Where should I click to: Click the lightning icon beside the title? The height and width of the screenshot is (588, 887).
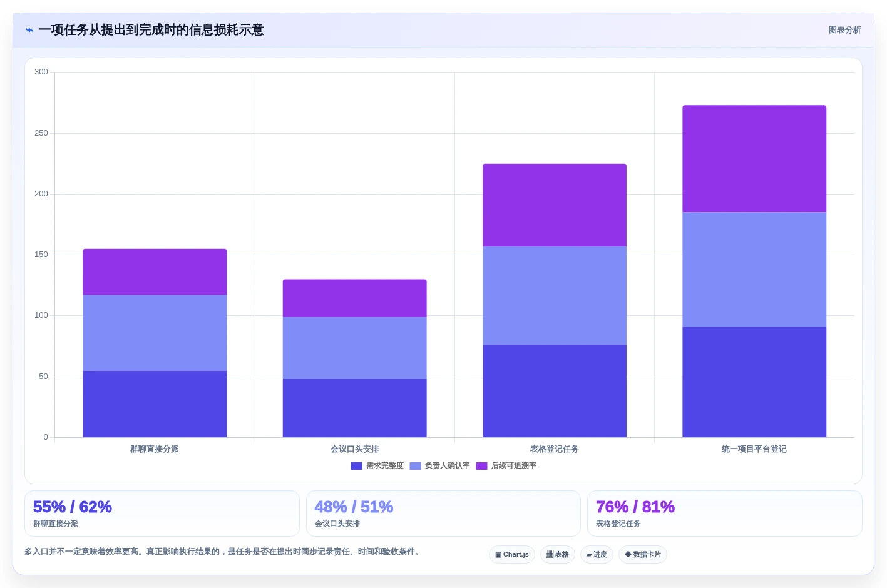click(29, 30)
